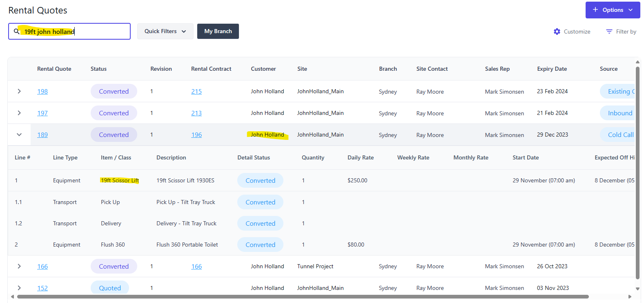Click the search magnifier icon

pyautogui.click(x=17, y=31)
